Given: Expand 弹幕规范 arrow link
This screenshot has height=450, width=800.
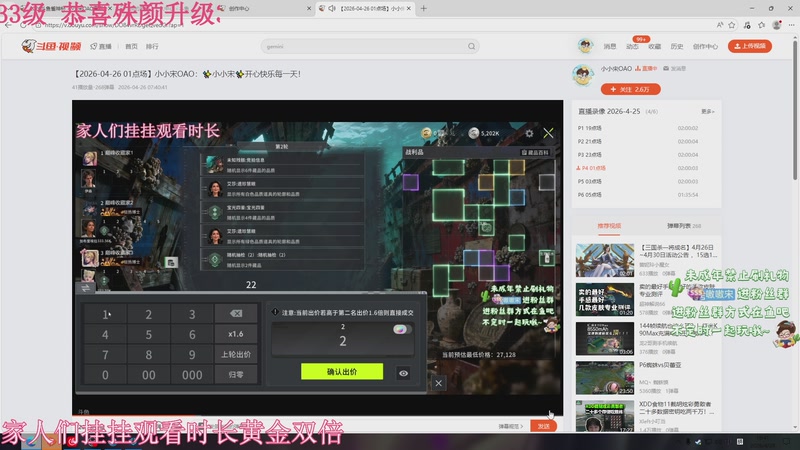Looking at the screenshot, I should 511,426.
